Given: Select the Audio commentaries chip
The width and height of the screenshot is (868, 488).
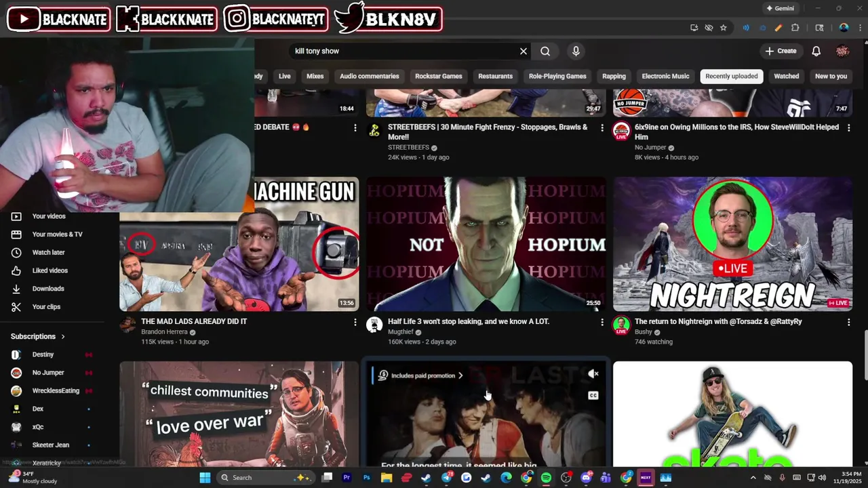Looking at the screenshot, I should (x=370, y=76).
